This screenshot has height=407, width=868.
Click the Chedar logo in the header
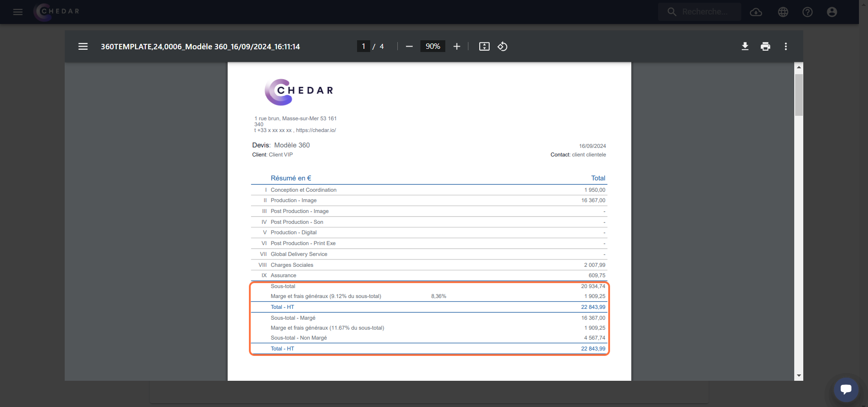coord(57,12)
